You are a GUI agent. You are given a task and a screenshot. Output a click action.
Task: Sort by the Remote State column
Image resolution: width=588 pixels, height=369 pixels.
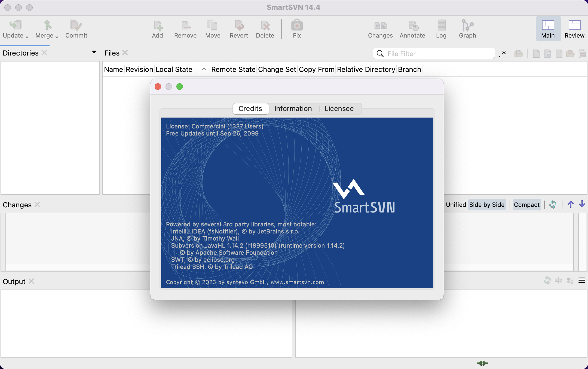[233, 69]
